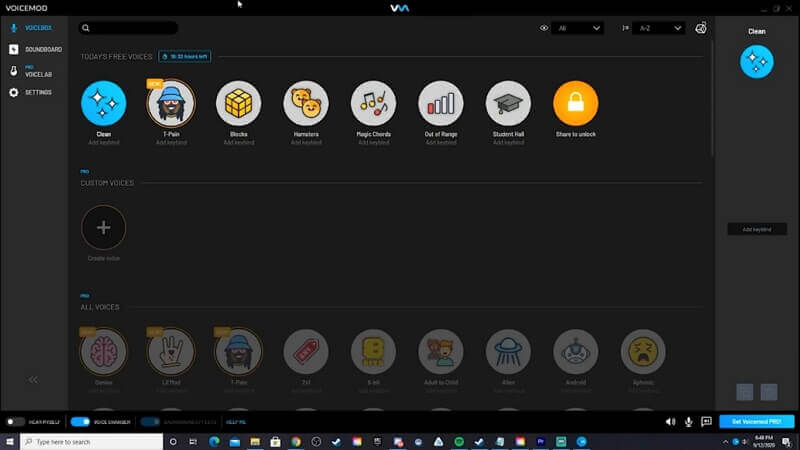Click the voice list vertical scrollbar
Image resolution: width=800 pixels, height=450 pixels.
point(712,97)
